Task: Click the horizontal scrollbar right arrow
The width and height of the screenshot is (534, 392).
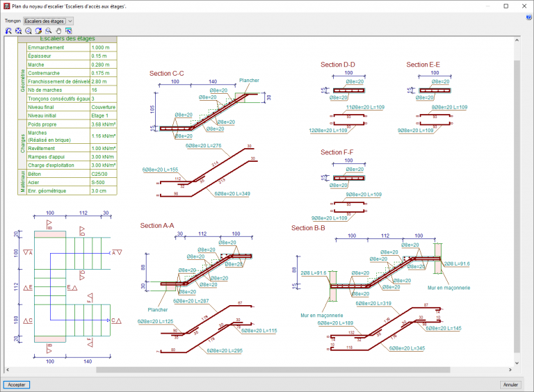Action: 510,370
